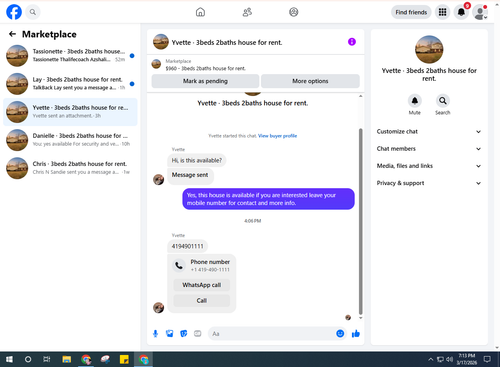Go to the Home feed tab
This screenshot has height=367, width=500.
coord(200,12)
